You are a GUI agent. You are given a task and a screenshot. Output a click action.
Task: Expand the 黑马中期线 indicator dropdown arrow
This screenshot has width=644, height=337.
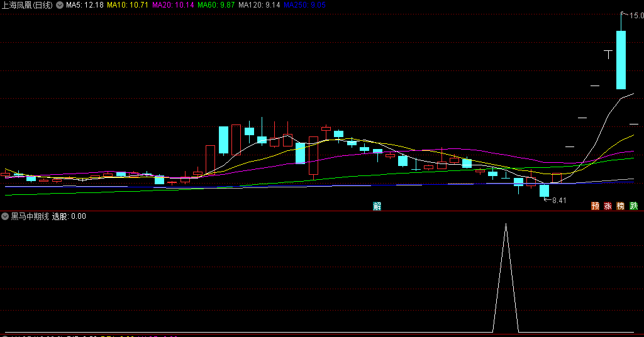[5, 216]
